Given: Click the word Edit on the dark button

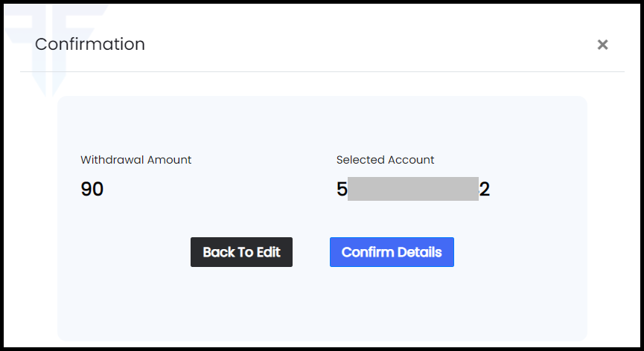Looking at the screenshot, I should [x=268, y=252].
